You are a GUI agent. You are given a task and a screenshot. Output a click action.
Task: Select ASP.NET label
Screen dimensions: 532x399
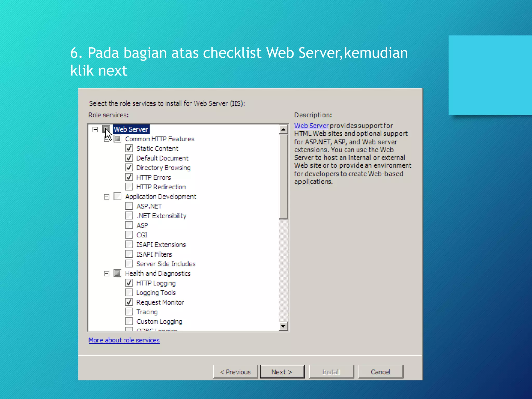(x=149, y=206)
